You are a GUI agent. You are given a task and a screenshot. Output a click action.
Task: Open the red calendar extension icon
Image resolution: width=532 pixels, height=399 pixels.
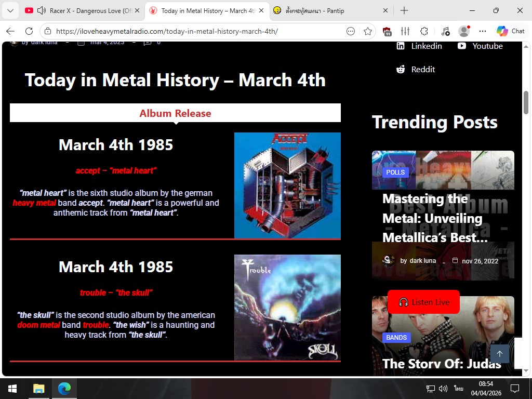pyautogui.click(x=387, y=31)
